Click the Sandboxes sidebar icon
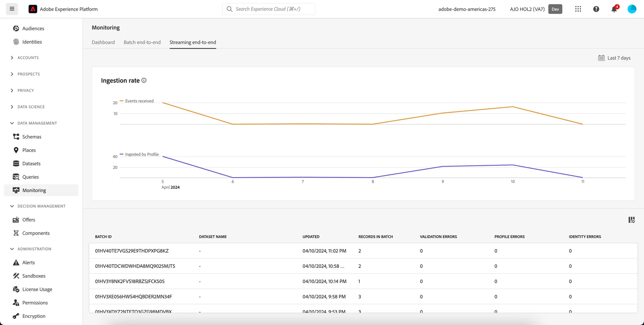Image resolution: width=644 pixels, height=325 pixels. click(x=16, y=276)
